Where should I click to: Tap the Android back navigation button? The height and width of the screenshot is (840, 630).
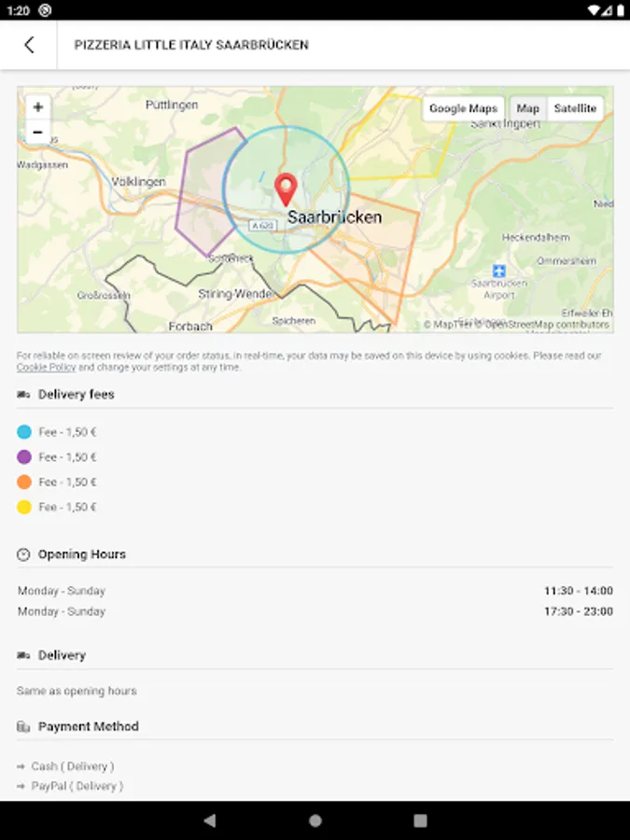[210, 820]
